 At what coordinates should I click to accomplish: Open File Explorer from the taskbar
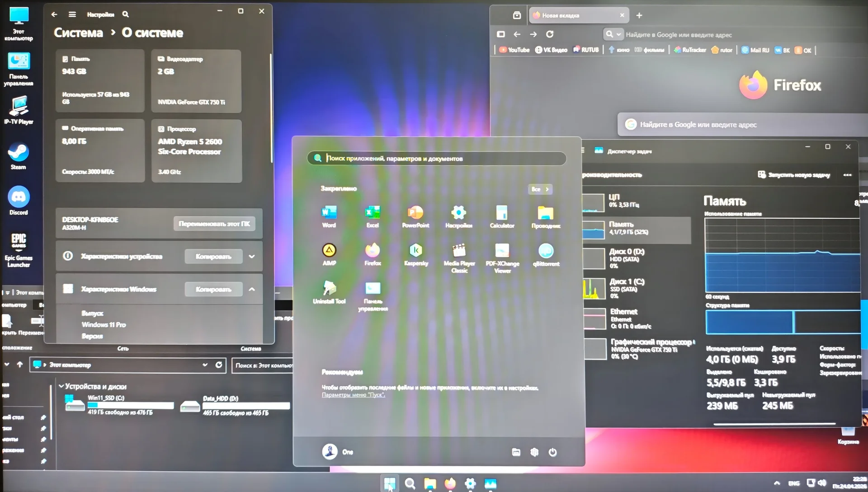pos(430,483)
